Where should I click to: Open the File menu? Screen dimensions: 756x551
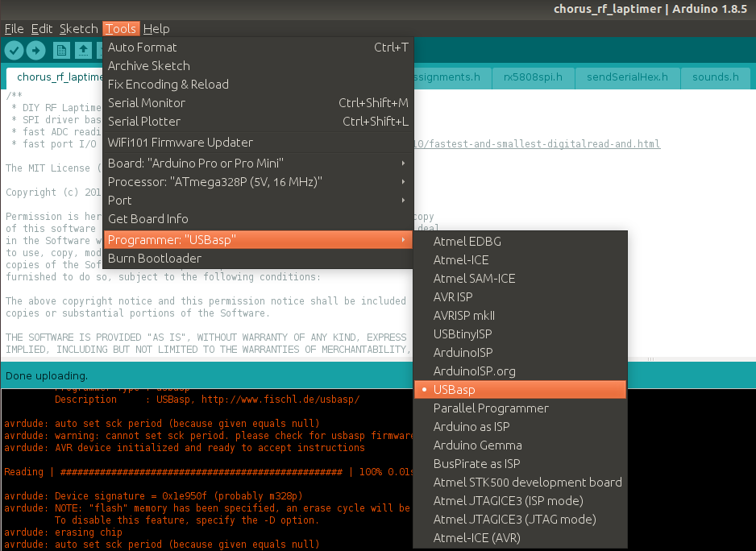(x=14, y=29)
